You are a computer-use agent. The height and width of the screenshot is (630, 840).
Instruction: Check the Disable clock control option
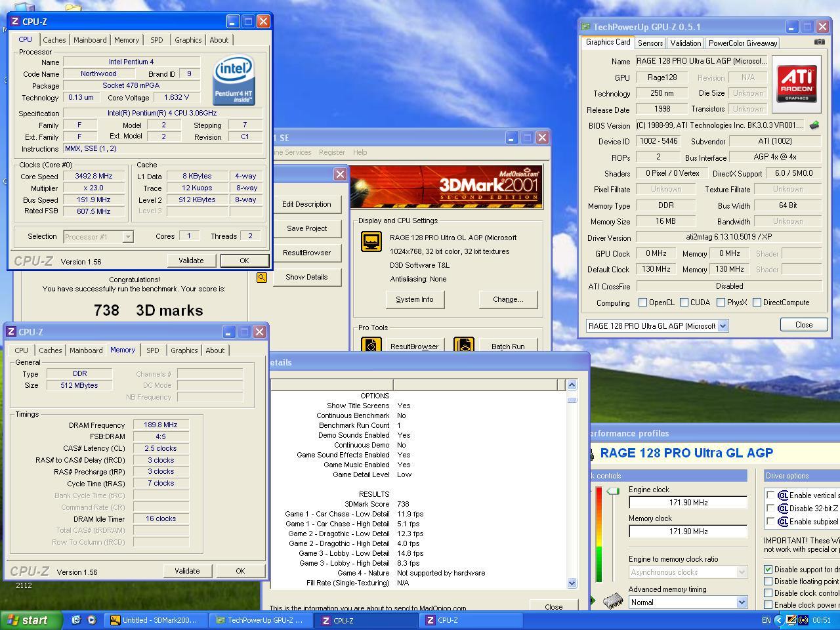click(768, 593)
